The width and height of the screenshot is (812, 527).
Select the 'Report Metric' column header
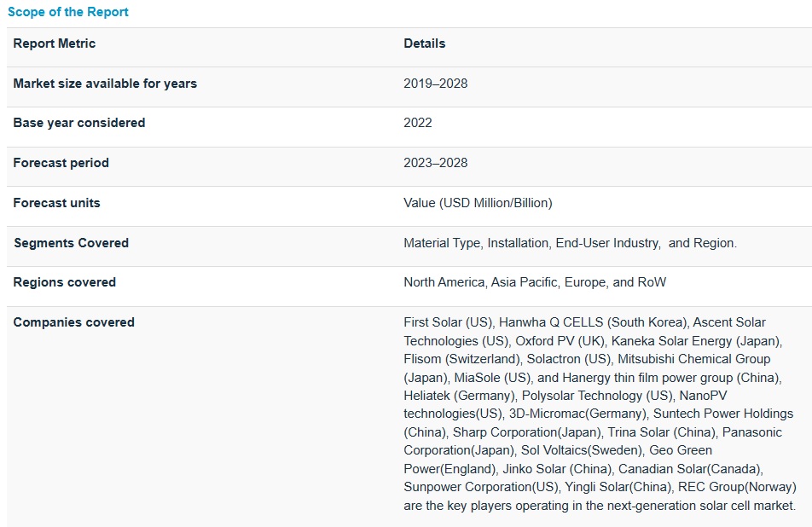pos(55,43)
